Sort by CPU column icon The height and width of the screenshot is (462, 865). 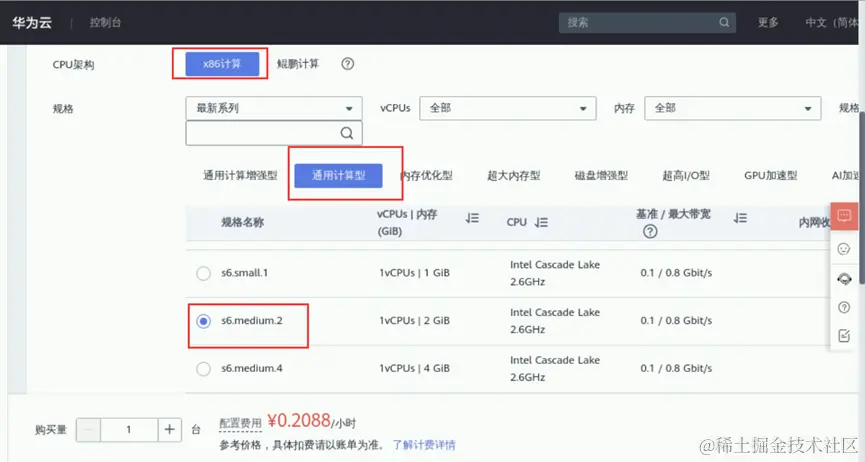(541, 222)
